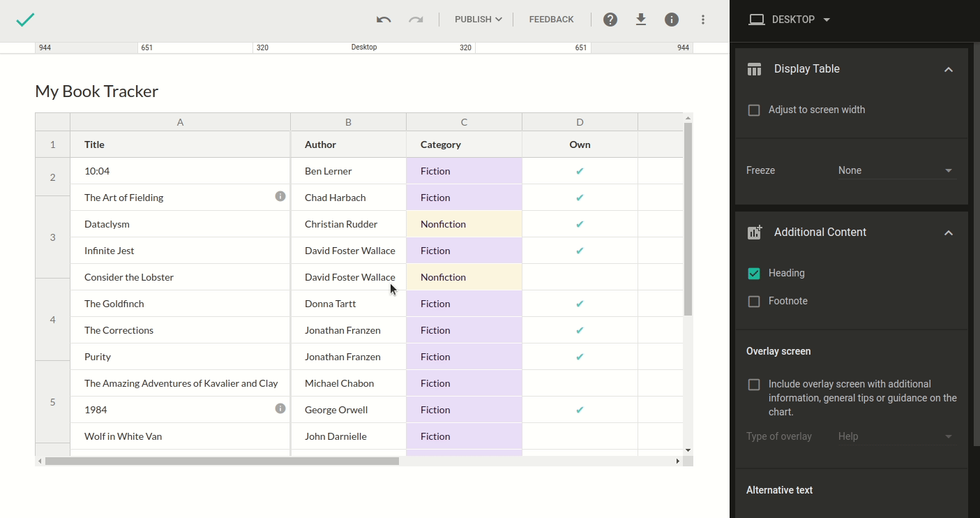Click the redo arrow icon

[416, 20]
